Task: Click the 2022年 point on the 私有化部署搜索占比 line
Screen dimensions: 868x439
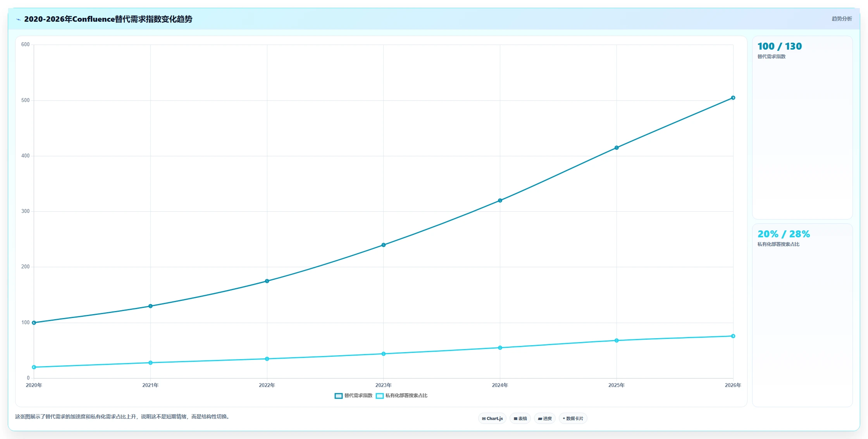Action: click(x=267, y=359)
